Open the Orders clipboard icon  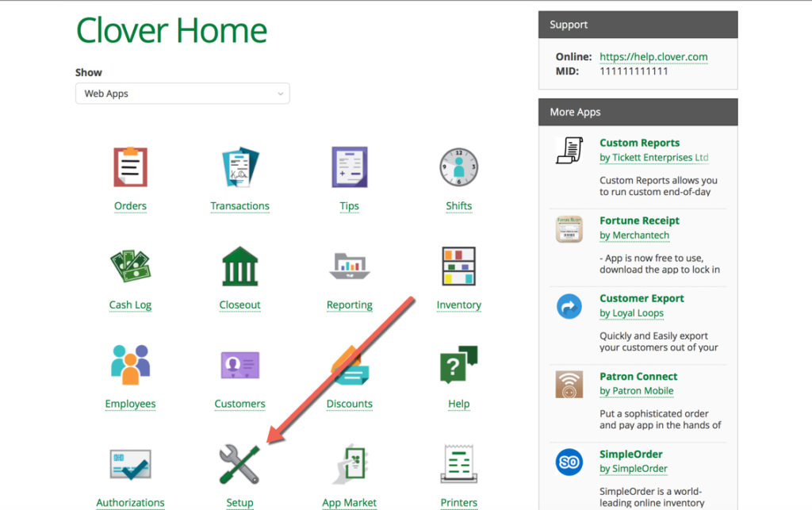pyautogui.click(x=131, y=167)
